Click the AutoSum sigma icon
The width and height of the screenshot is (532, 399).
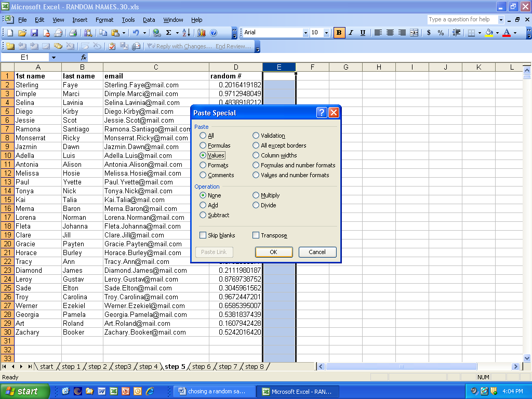click(168, 33)
